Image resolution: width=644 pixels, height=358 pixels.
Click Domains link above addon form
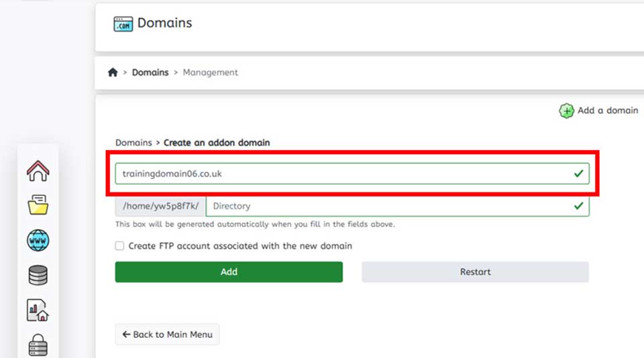pyautogui.click(x=133, y=143)
